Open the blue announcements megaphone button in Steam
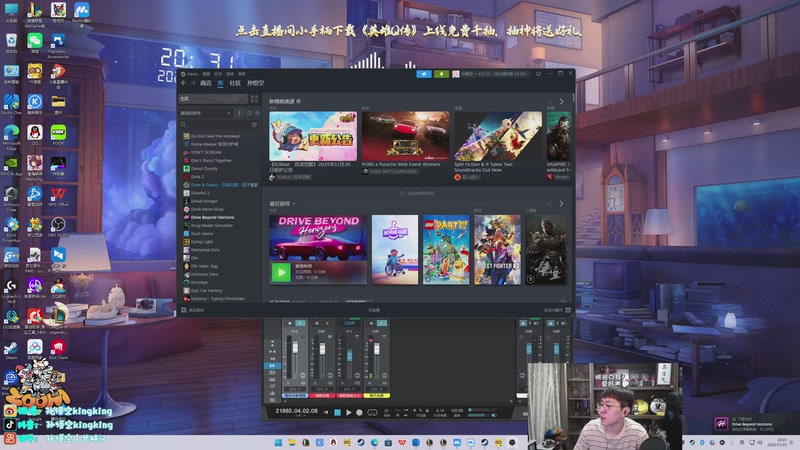This screenshot has height=450, width=800. pyautogui.click(x=424, y=74)
